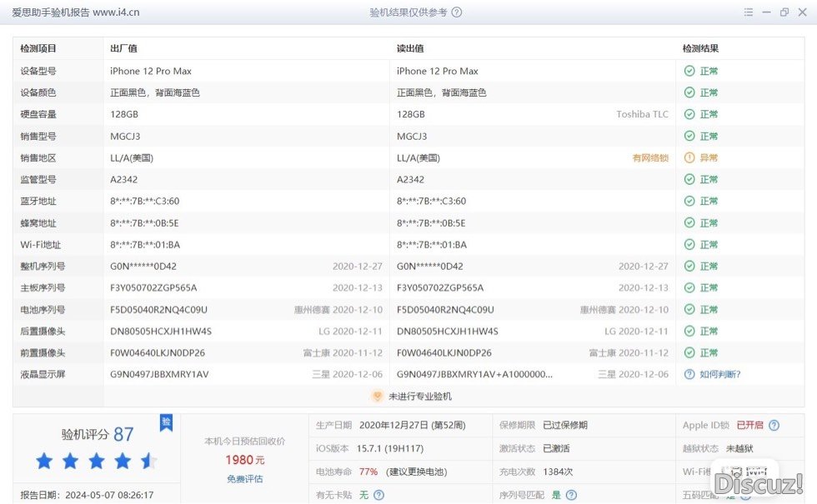This screenshot has width=817, height=504.
Task: Select the 已激活 activation status
Action: tap(557, 448)
